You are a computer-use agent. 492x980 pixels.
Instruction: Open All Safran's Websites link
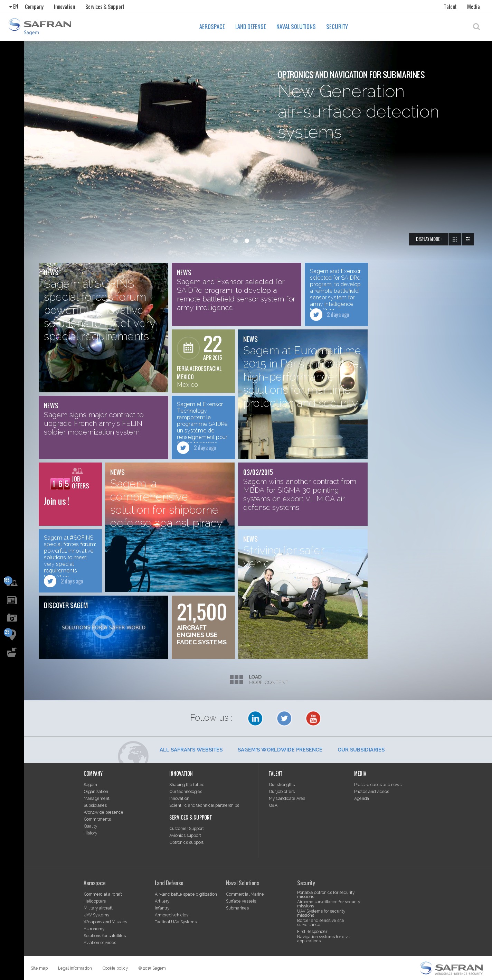191,749
